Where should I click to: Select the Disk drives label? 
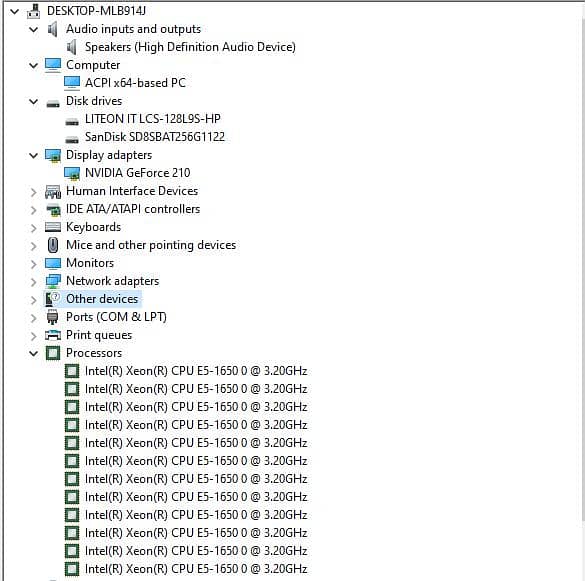tap(94, 101)
